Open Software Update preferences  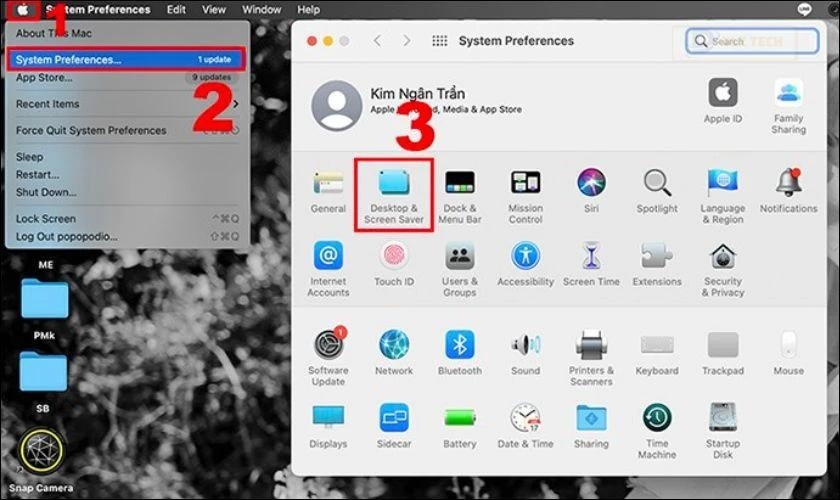click(328, 357)
